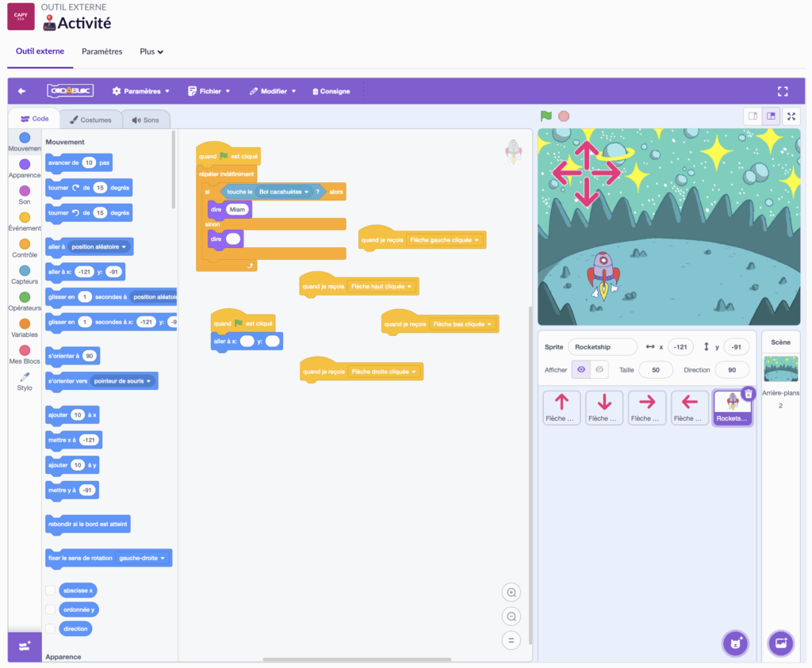Expand the Plus menu
Screen dimensions: 812x668
(151, 52)
